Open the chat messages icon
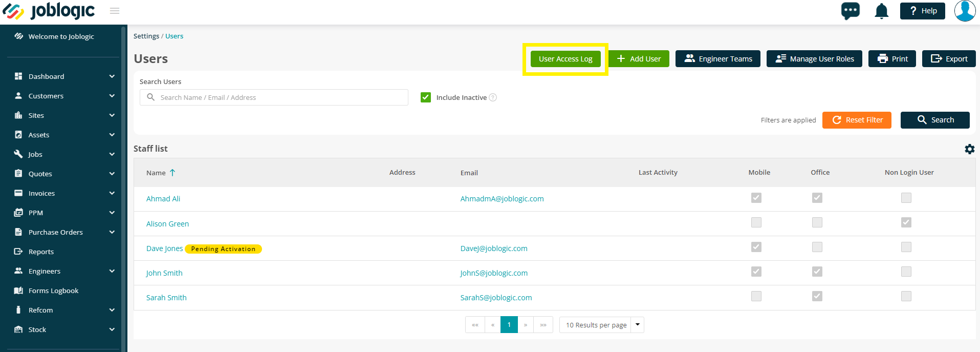980x352 pixels. (x=851, y=11)
